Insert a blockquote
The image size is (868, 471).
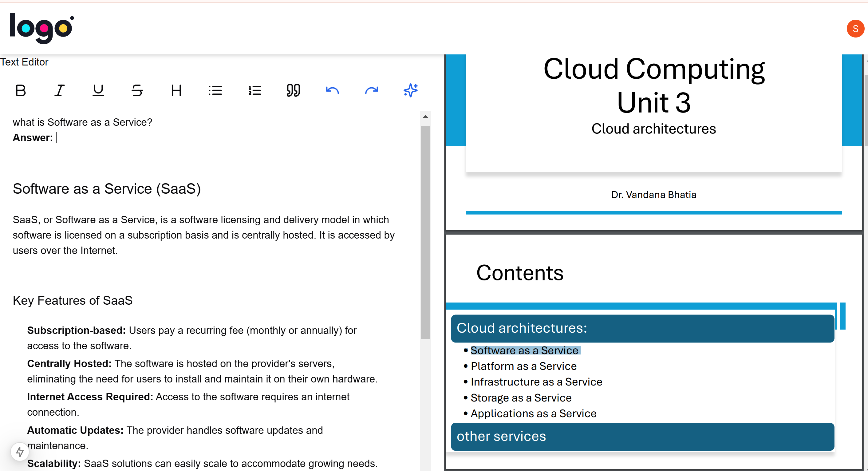pos(293,90)
